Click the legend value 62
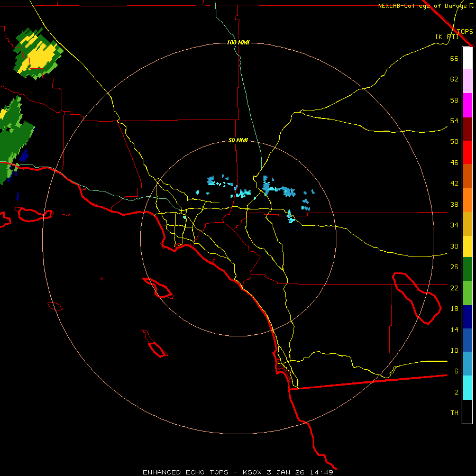The width and height of the screenshot is (476, 476). click(454, 79)
